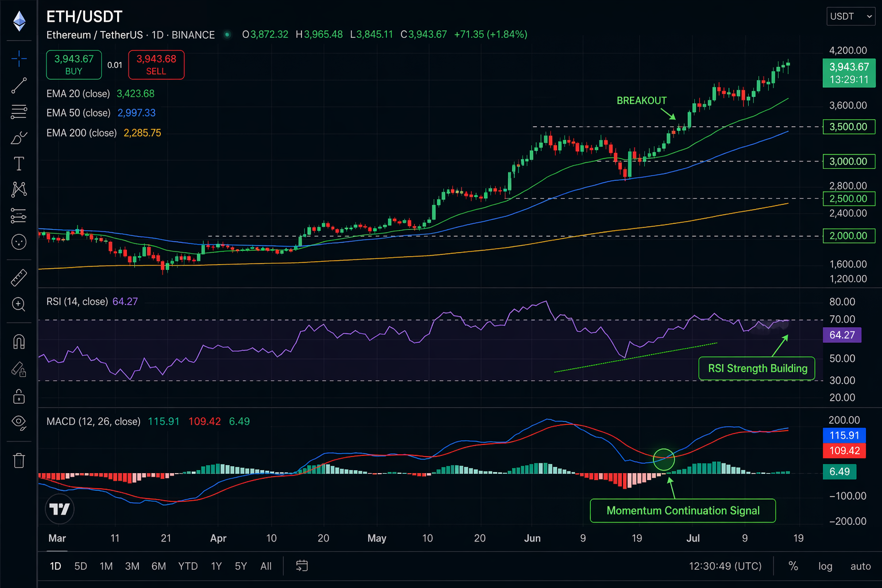Hide all drawings with eye icon
The width and height of the screenshot is (882, 588).
[19, 423]
